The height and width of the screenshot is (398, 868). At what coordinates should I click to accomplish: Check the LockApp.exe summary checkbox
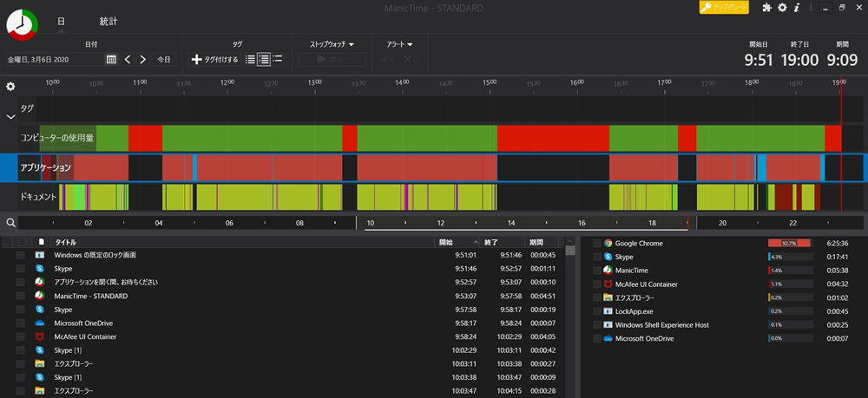pyautogui.click(x=597, y=311)
